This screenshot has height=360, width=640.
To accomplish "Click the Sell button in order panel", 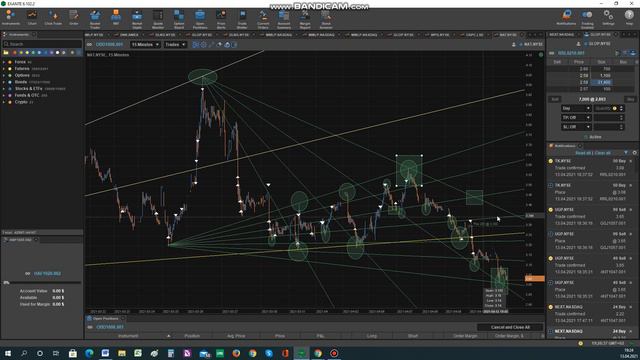I will [x=555, y=99].
